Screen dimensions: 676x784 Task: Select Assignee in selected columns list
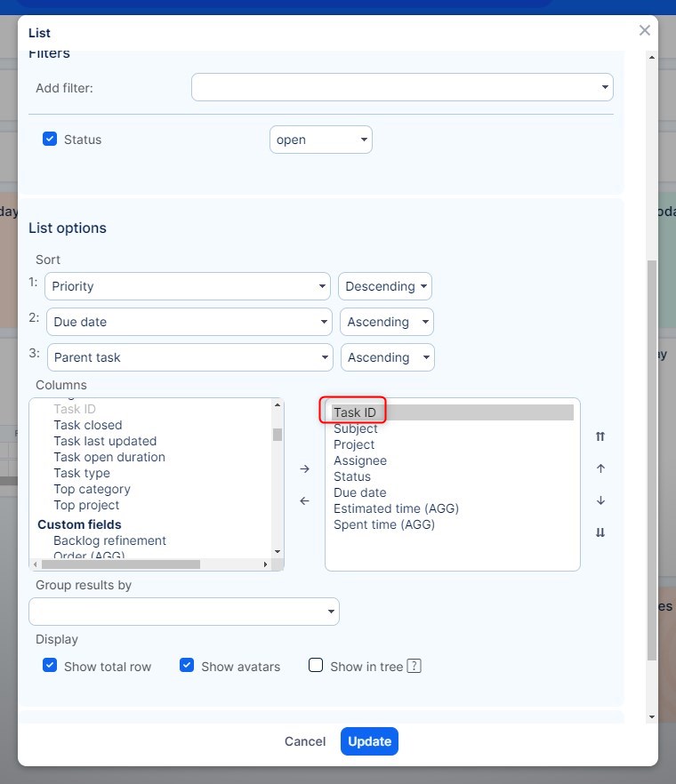[x=360, y=460]
